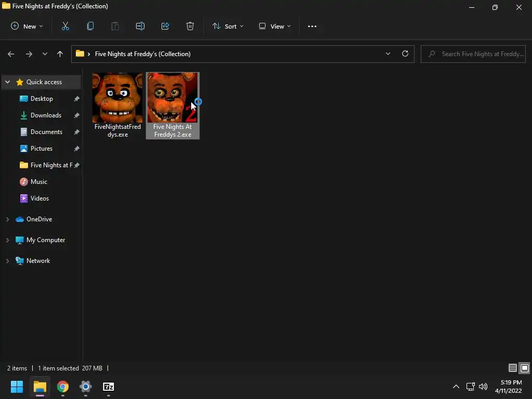Open Music from the sidebar
Screen dimensions: 532x399
(x=38, y=182)
